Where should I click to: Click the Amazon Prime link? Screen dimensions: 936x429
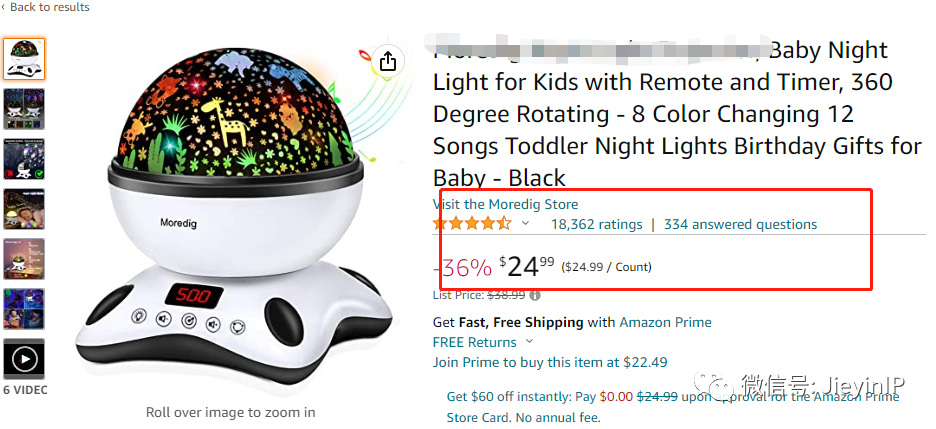[666, 322]
